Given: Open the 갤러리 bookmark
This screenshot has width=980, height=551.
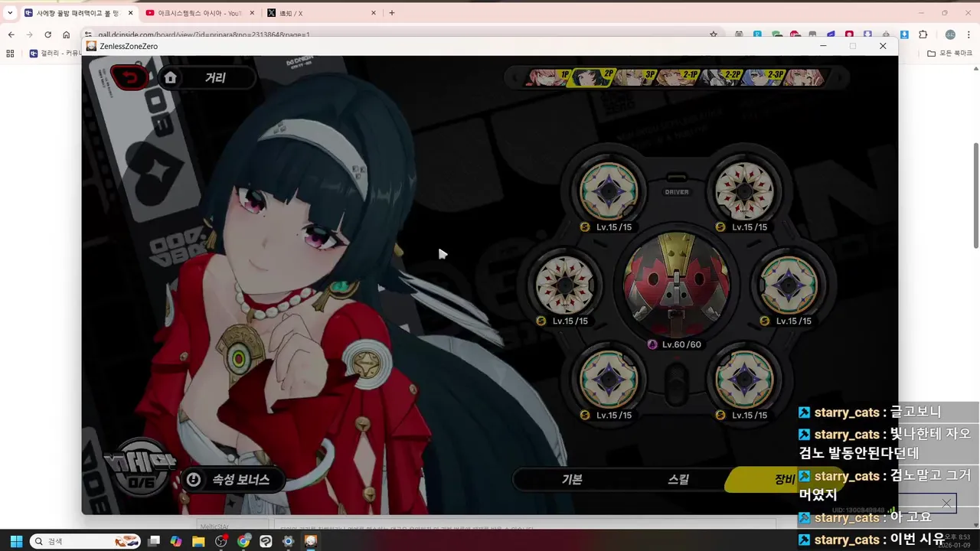Looking at the screenshot, I should click(54, 54).
